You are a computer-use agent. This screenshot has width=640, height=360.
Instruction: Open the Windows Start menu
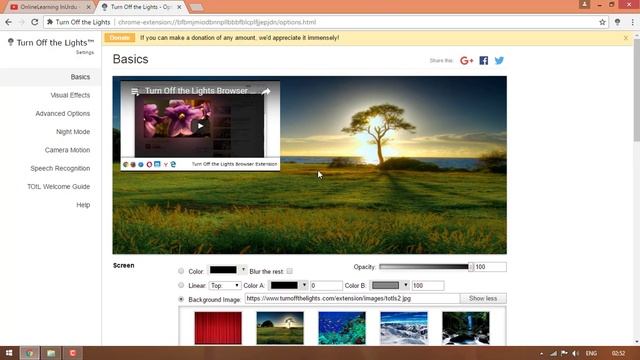(9, 353)
